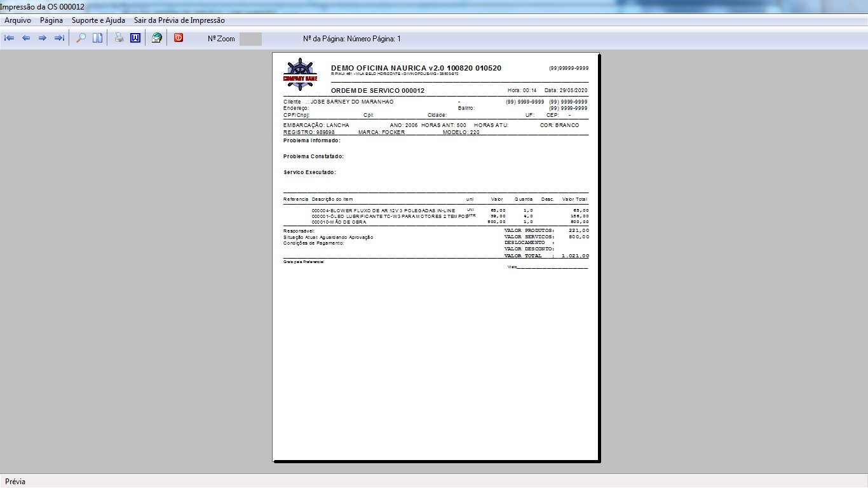
Task: Click the 'Responsável:' label
Action: (x=299, y=231)
